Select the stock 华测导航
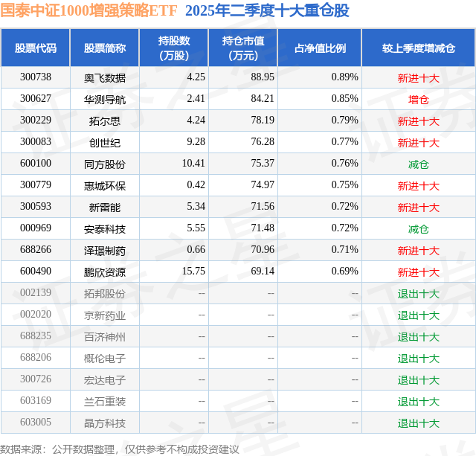 coord(105,100)
